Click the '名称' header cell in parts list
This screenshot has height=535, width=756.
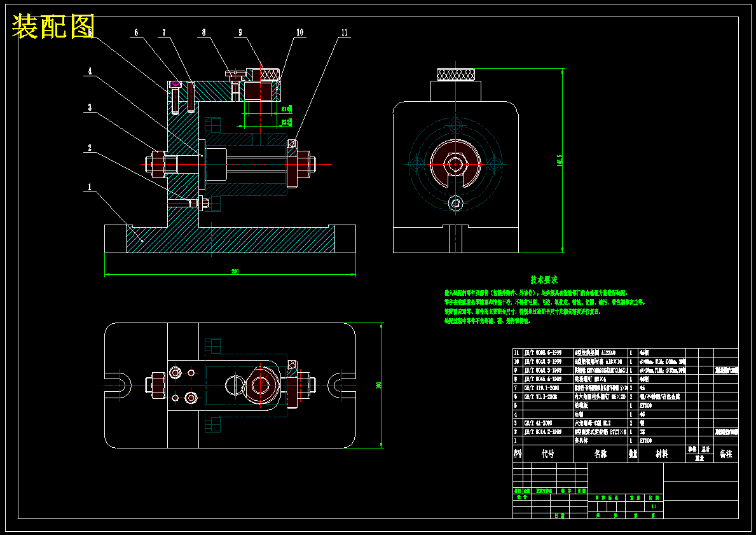point(600,454)
